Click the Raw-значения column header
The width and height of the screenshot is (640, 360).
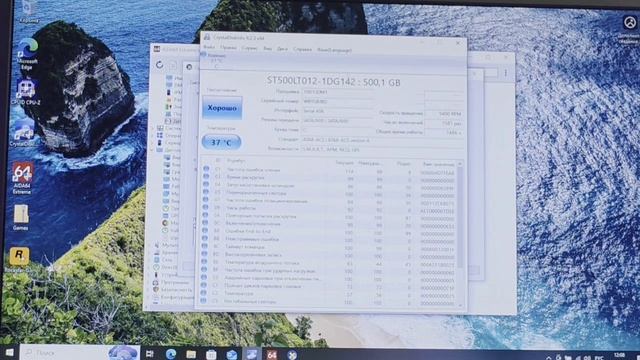click(439, 164)
